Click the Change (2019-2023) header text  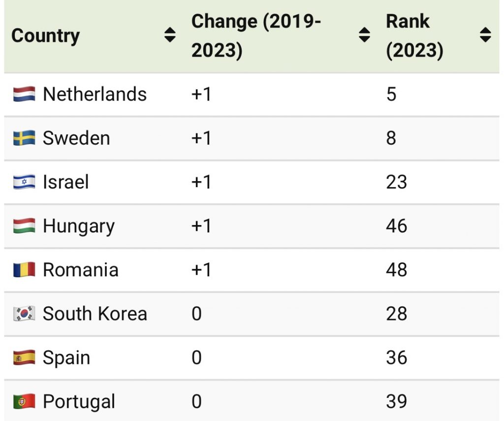[x=256, y=35]
